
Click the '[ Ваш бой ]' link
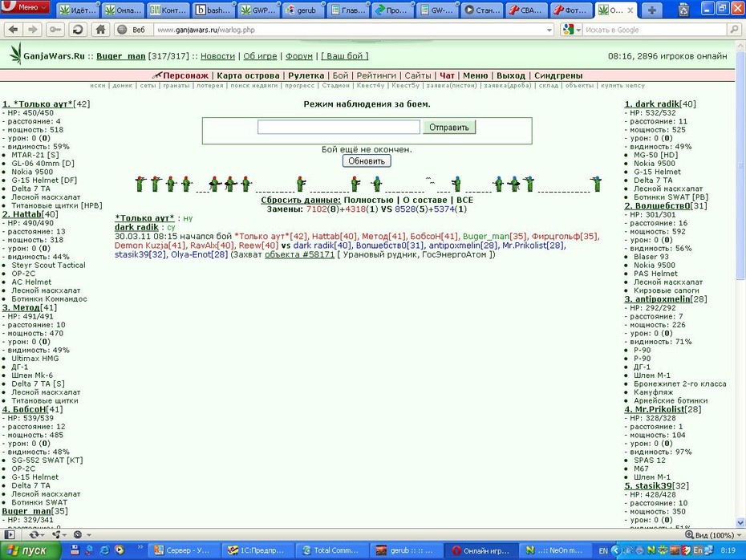(x=344, y=56)
